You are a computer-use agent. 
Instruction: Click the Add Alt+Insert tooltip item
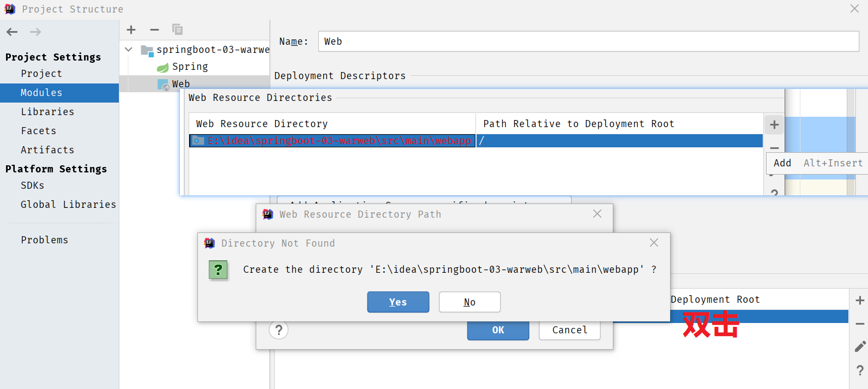pyautogui.click(x=817, y=163)
